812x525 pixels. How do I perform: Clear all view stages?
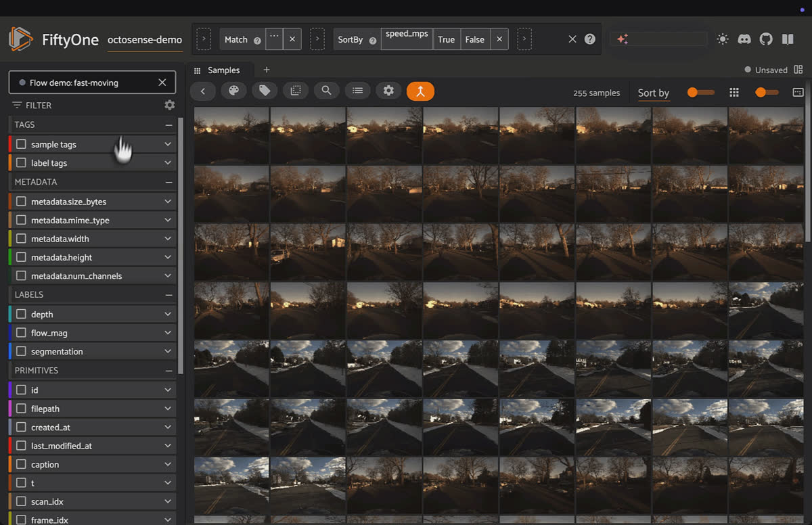click(572, 39)
